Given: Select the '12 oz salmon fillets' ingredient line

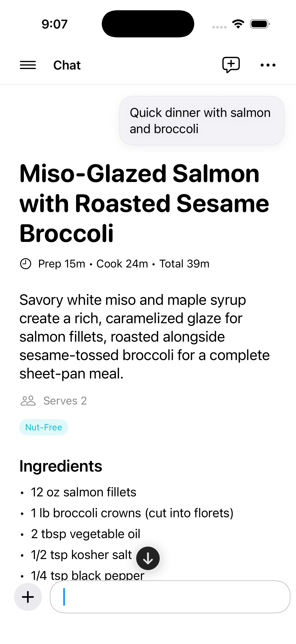Looking at the screenshot, I should tap(83, 492).
